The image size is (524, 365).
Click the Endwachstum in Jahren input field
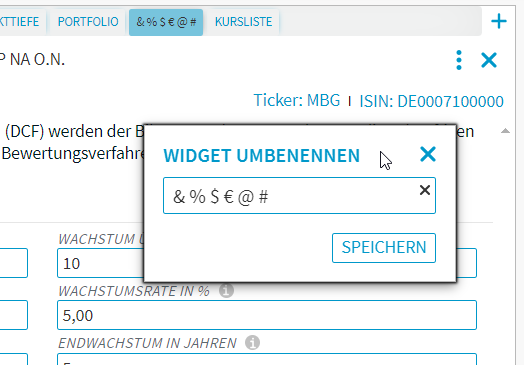(x=267, y=359)
